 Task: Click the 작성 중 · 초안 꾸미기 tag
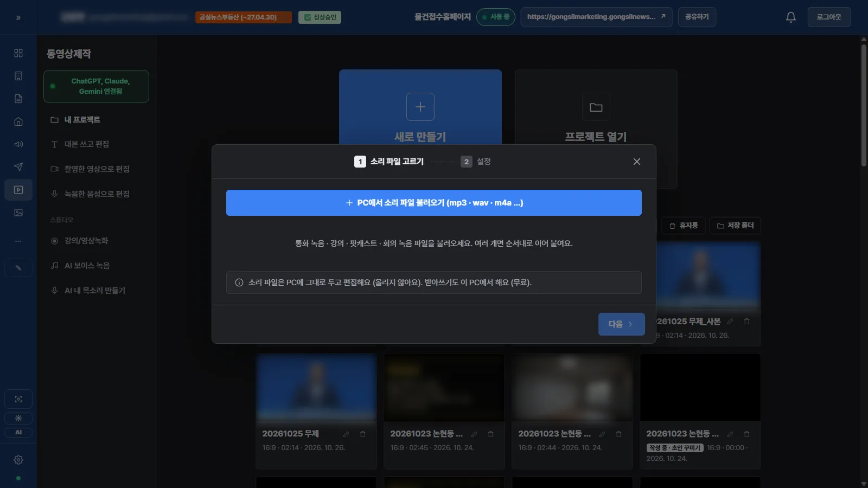coord(675,448)
